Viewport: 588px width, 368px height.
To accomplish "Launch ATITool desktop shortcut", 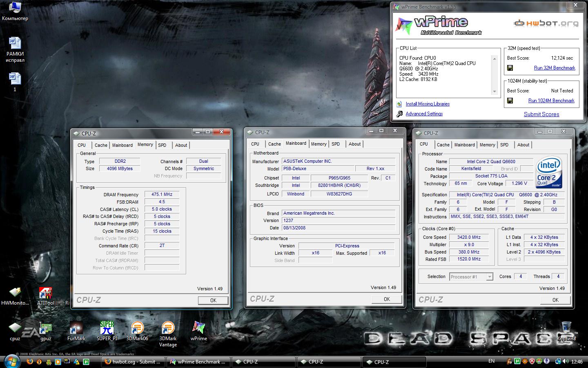I will tap(45, 296).
